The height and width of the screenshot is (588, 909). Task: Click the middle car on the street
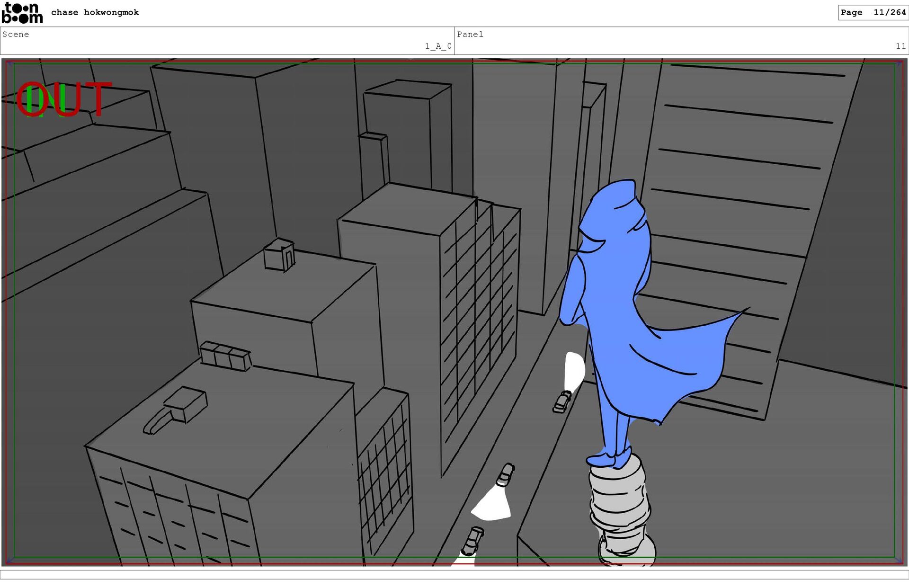pos(506,475)
